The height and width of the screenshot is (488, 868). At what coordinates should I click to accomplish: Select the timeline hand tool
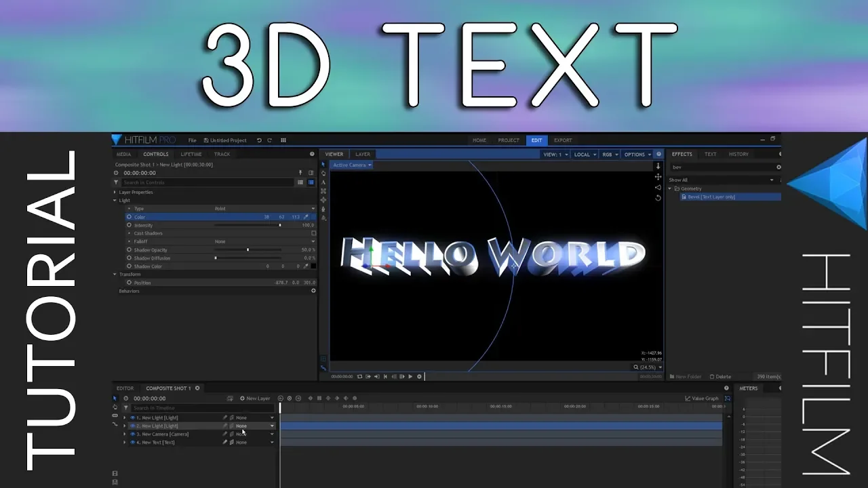pyautogui.click(x=115, y=407)
